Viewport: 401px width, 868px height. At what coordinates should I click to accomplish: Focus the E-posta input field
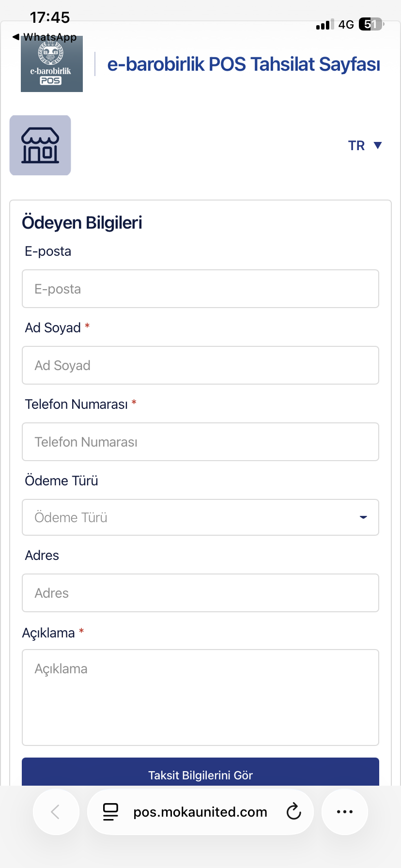point(200,289)
